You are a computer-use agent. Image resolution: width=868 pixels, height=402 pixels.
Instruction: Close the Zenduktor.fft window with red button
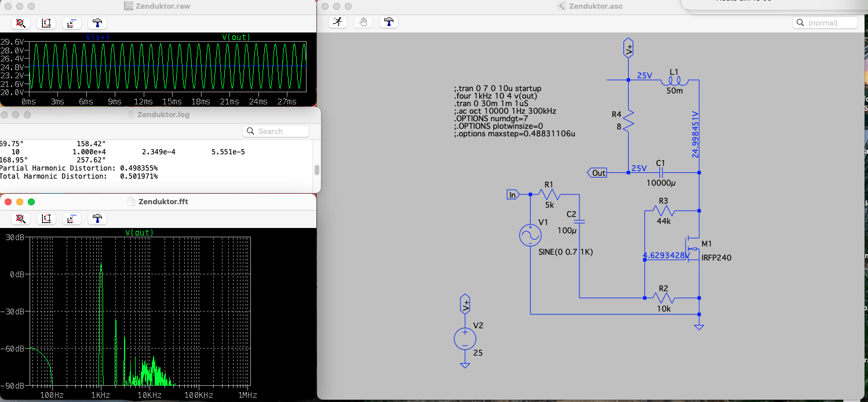pyautogui.click(x=8, y=201)
